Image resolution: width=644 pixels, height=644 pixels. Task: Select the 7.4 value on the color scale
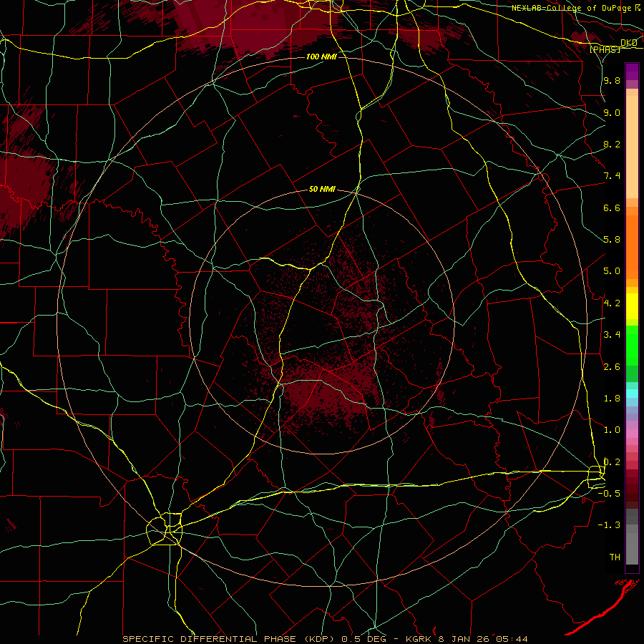pyautogui.click(x=612, y=176)
